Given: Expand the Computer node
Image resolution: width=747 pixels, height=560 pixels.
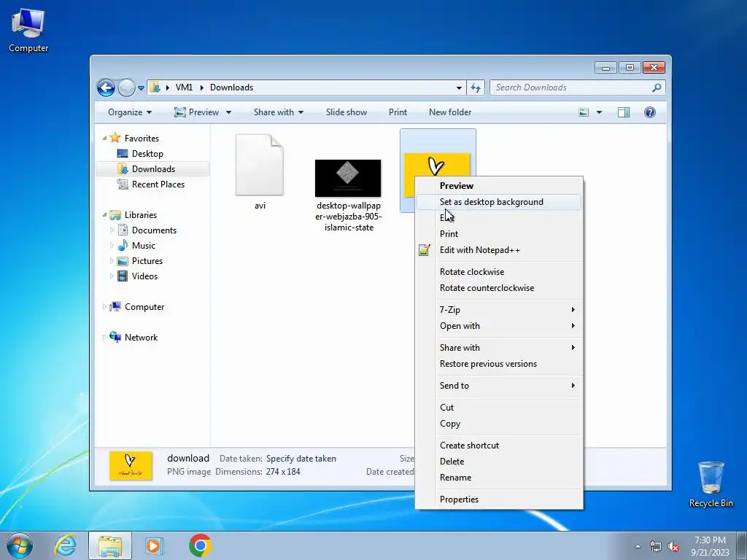Looking at the screenshot, I should pyautogui.click(x=104, y=307).
